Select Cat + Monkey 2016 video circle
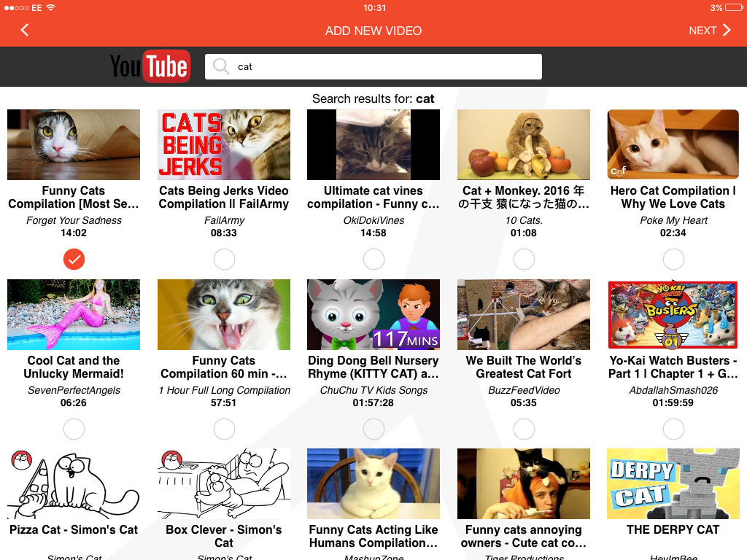 click(524, 260)
